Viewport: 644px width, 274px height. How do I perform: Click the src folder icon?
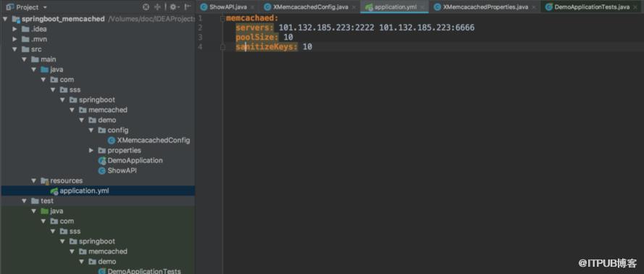pyautogui.click(x=25, y=49)
